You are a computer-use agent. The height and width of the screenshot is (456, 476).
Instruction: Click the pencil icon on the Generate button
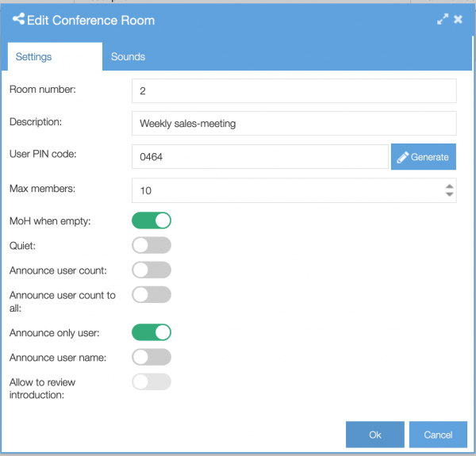click(402, 157)
